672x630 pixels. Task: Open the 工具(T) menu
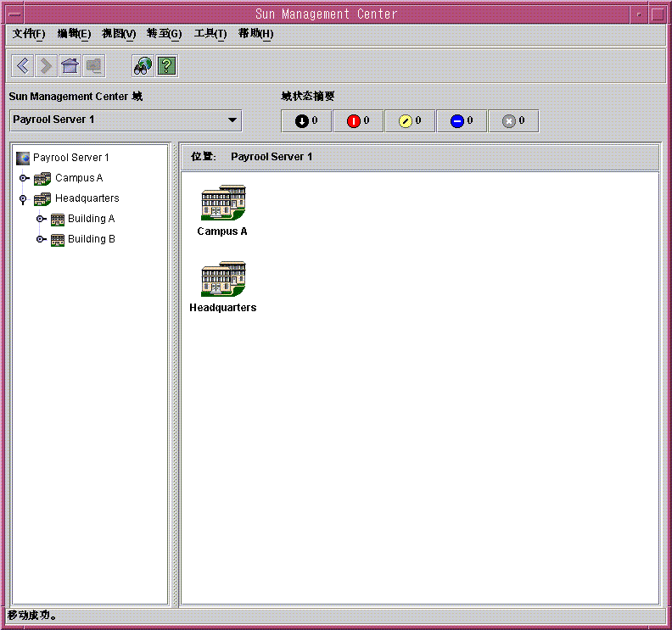pyautogui.click(x=210, y=34)
